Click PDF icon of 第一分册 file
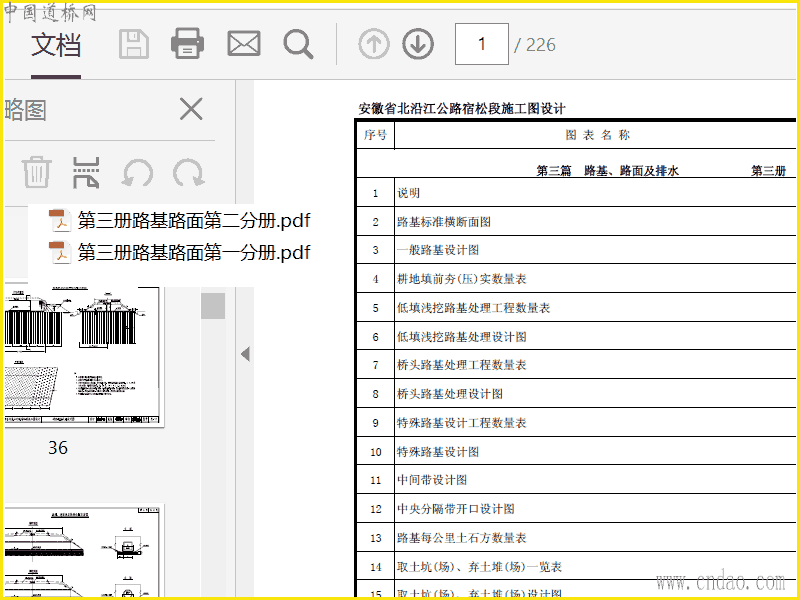 (x=60, y=253)
